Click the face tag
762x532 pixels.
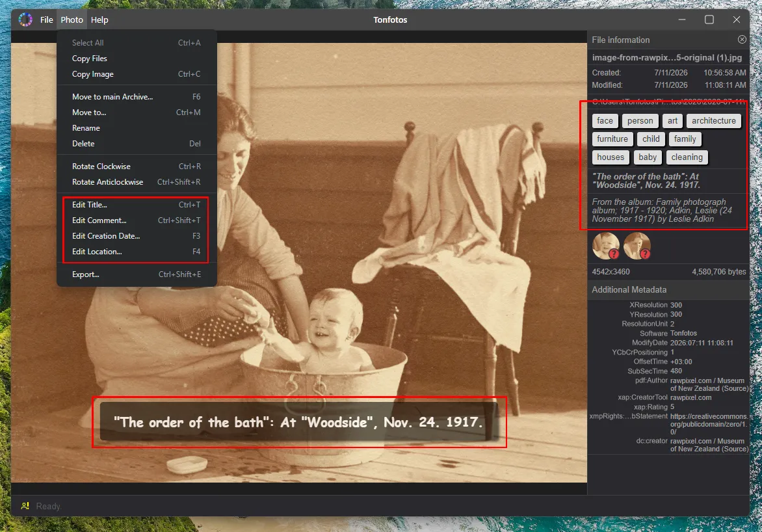click(605, 120)
